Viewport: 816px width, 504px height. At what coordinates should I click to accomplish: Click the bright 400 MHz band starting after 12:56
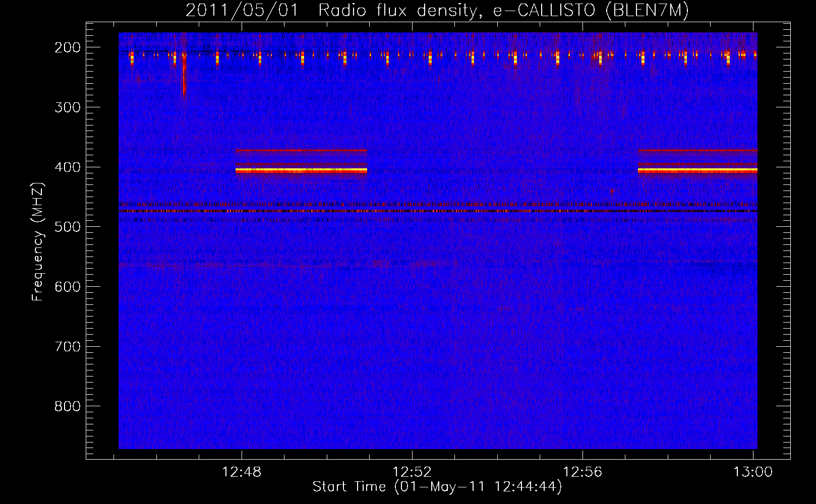(697, 170)
